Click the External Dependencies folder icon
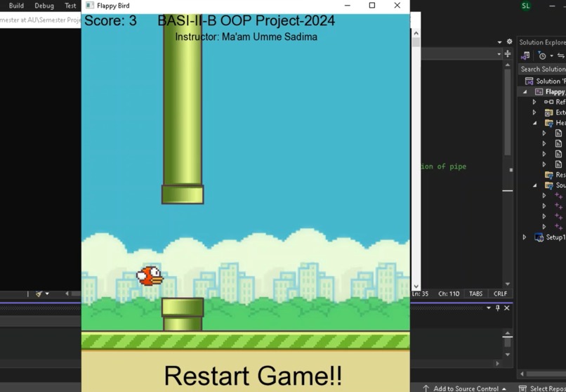Viewport: 566px width, 392px height. [x=549, y=112]
